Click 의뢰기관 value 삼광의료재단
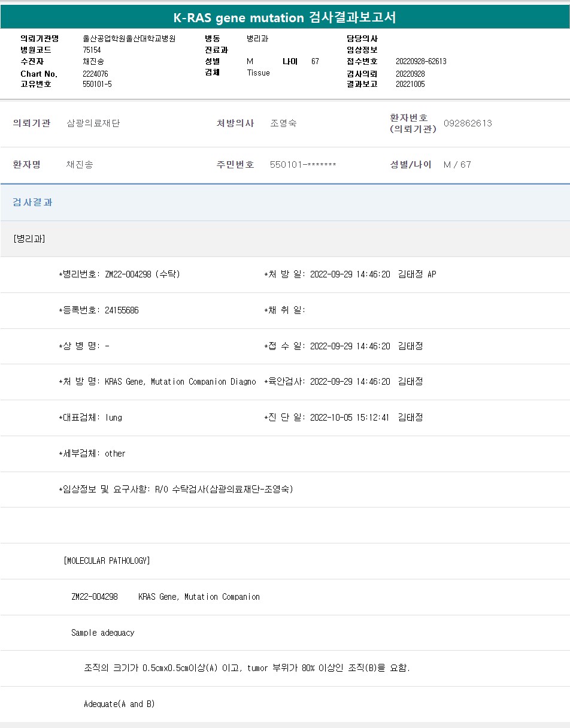Viewport: 570px width, 728px height. (93, 123)
